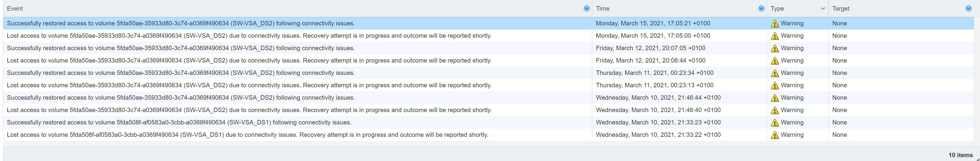The height and width of the screenshot is (161, 980).
Task: Open the Event column filter dropdown
Action: coord(586,8)
